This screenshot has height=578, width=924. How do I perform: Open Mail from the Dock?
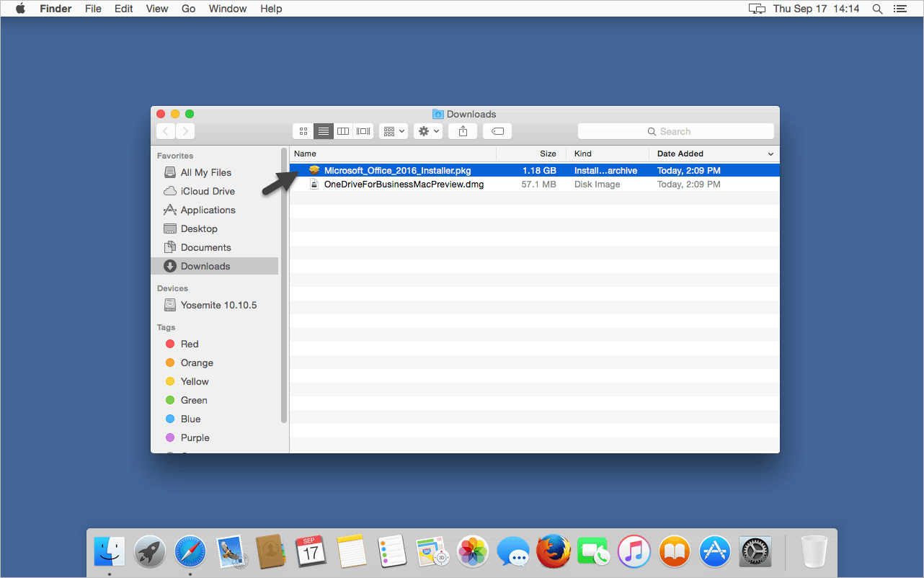[x=231, y=553]
